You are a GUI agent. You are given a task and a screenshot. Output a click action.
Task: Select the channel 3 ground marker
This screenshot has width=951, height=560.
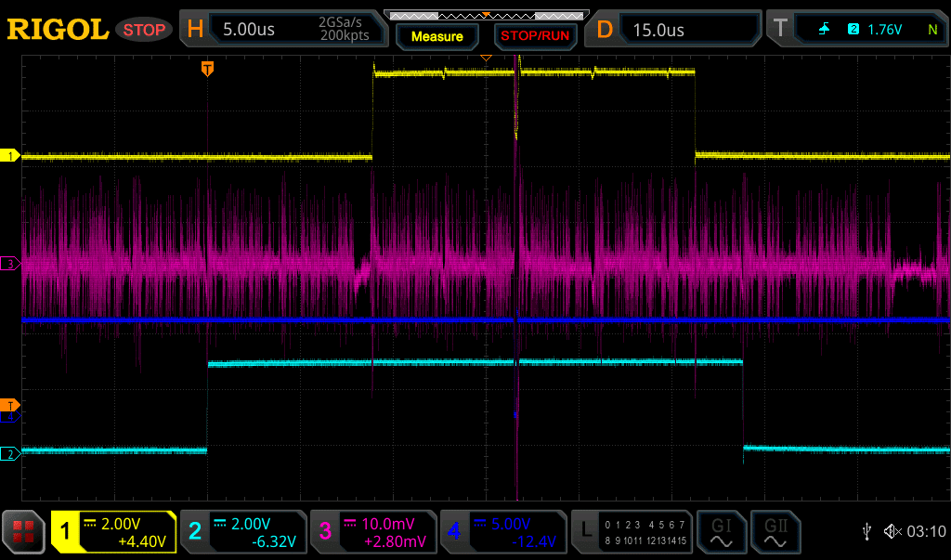(10, 264)
